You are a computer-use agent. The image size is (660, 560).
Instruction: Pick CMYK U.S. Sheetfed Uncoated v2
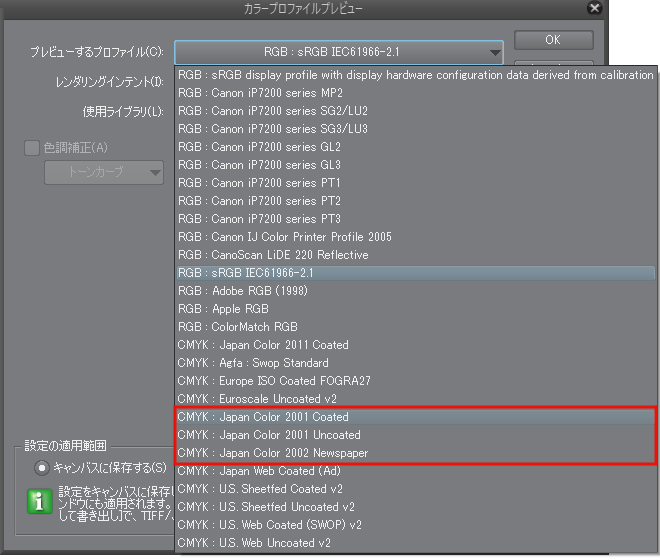point(415,507)
